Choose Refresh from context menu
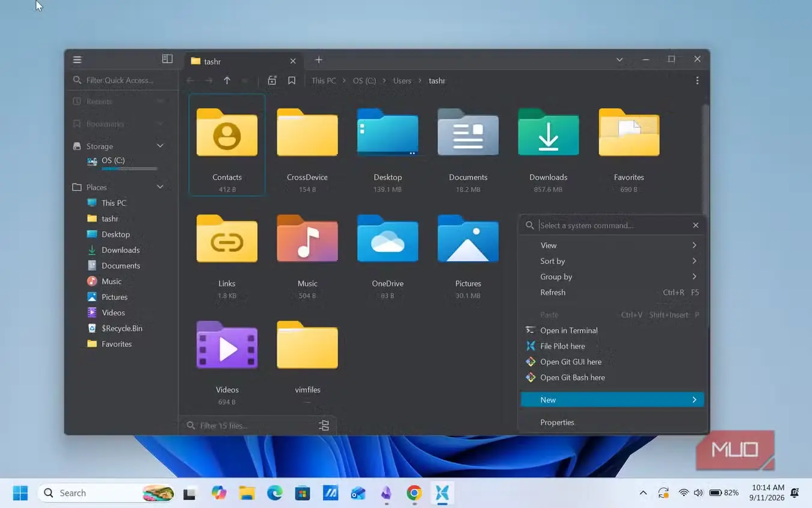 pyautogui.click(x=612, y=292)
